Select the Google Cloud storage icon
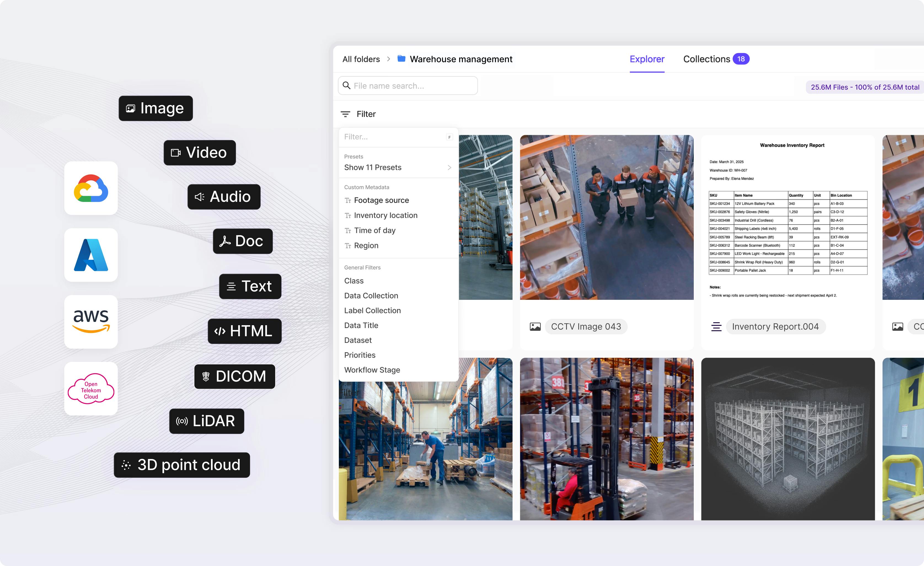This screenshot has height=566, width=924. [91, 188]
